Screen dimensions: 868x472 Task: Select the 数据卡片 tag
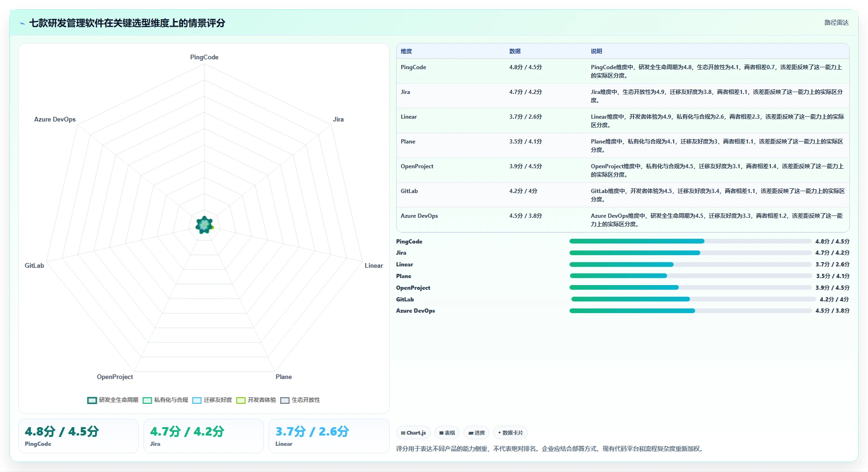[511, 433]
